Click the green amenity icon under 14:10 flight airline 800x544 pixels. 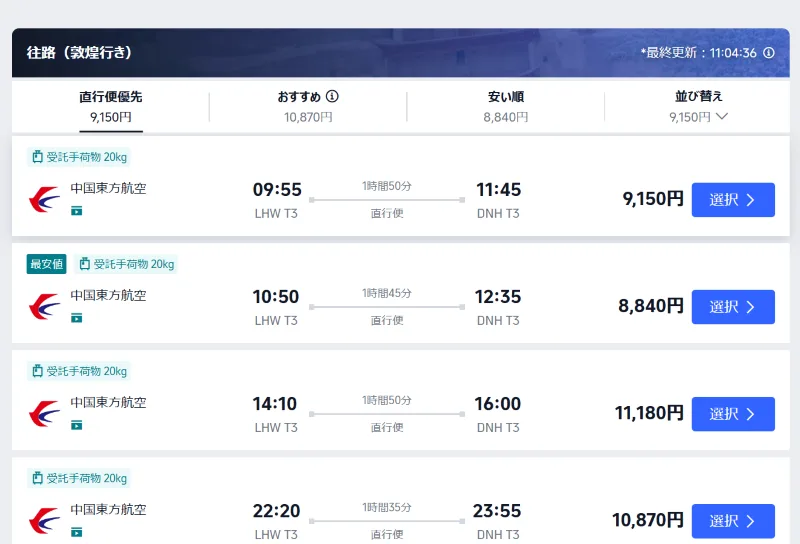click(77, 425)
